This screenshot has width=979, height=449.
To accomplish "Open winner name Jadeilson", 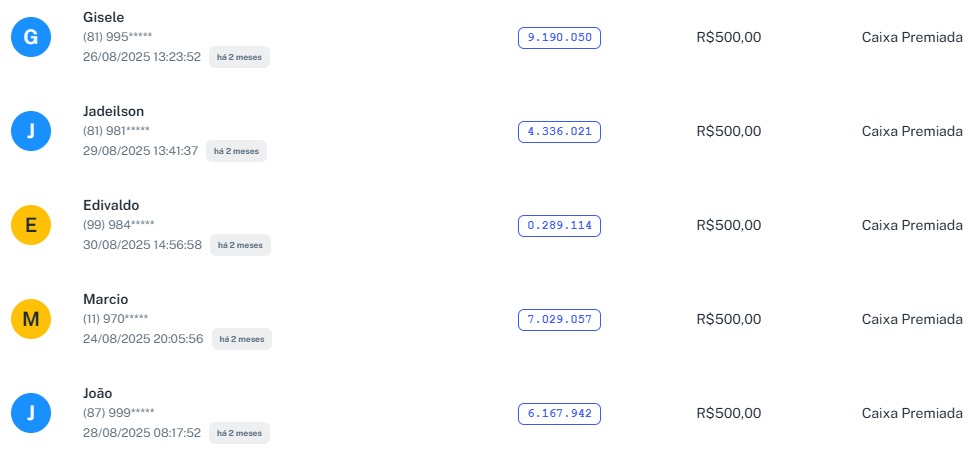I will tap(114, 111).
